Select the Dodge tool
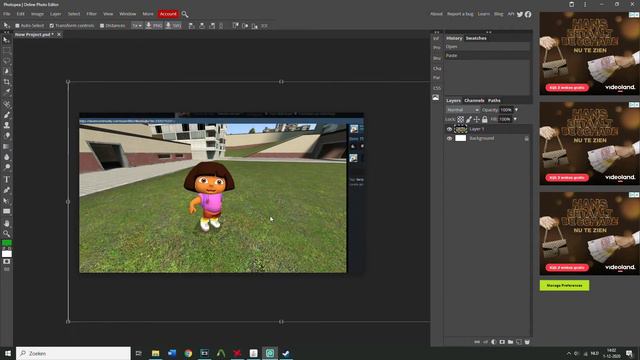The image size is (640, 360). pos(7,167)
